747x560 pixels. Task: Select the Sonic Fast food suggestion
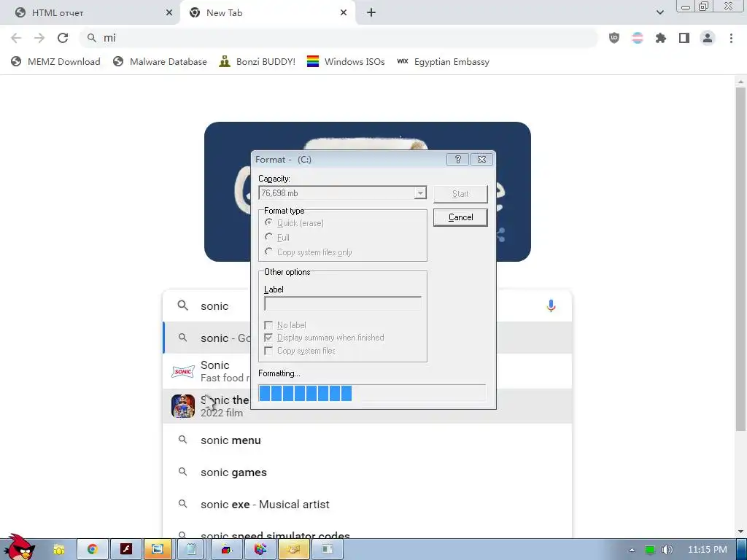click(x=367, y=371)
